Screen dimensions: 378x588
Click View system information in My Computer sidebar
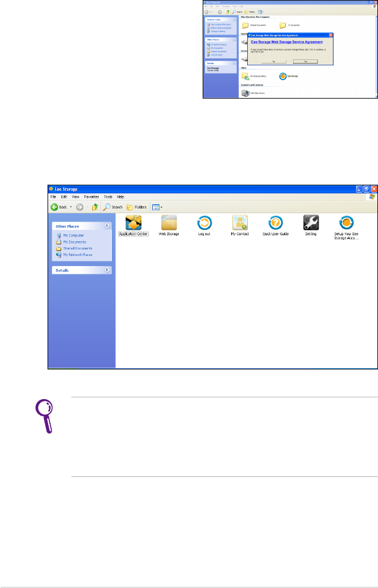tap(219, 25)
